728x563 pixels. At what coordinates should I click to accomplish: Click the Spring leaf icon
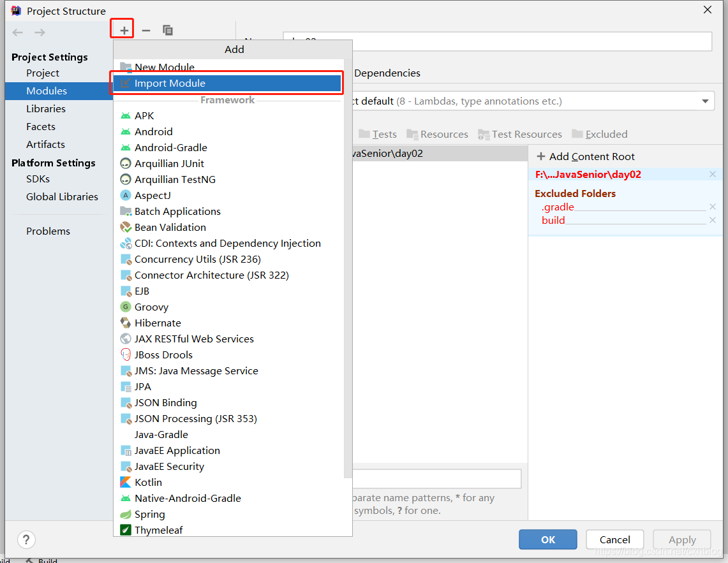click(125, 515)
